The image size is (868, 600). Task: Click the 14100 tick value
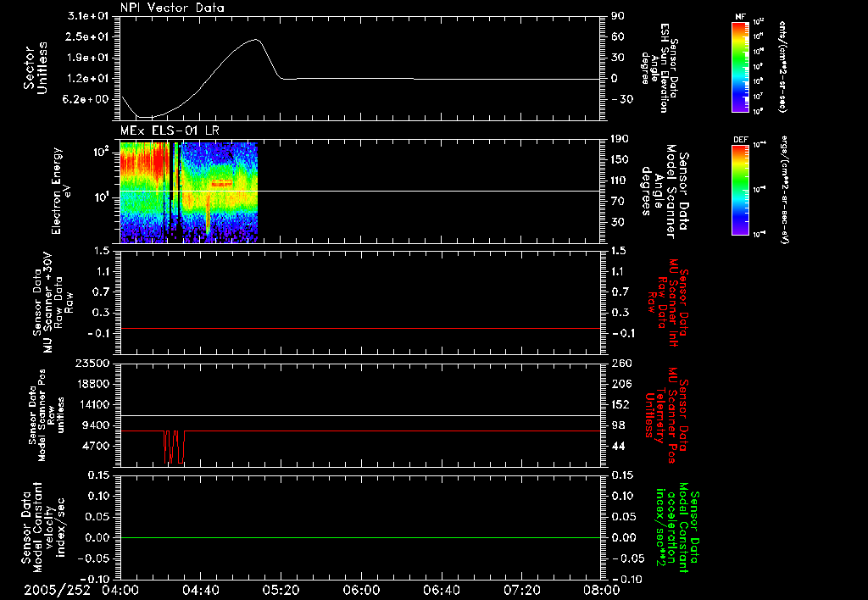93,404
